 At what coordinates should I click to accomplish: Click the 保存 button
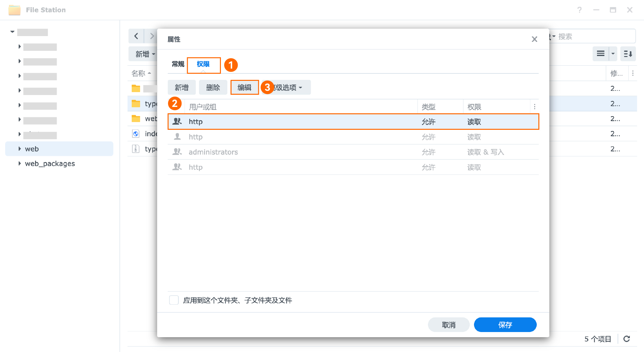pyautogui.click(x=505, y=325)
